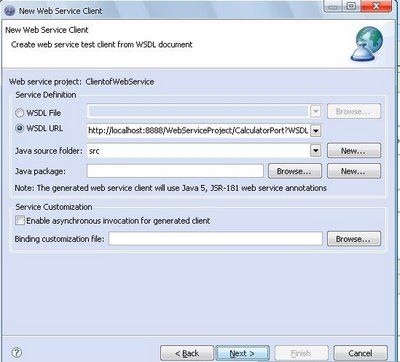This screenshot has width=400, height=362.
Task: Click the Finish button
Action: click(x=301, y=353)
